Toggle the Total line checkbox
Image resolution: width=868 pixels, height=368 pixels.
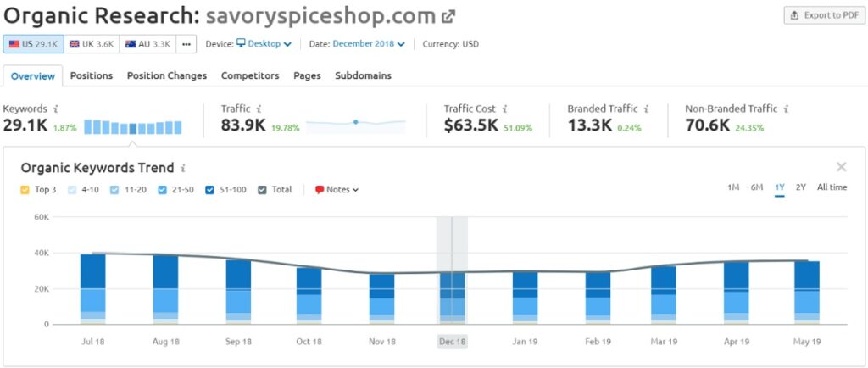262,190
